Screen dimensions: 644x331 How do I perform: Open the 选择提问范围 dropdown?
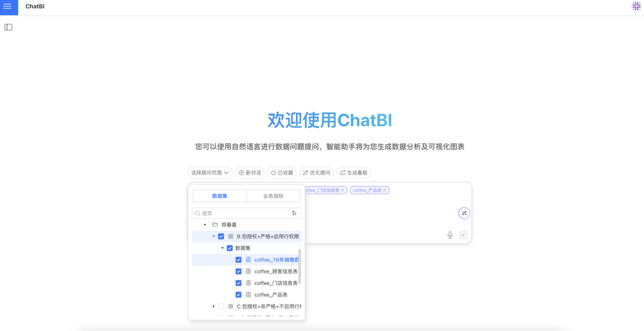[x=210, y=173]
